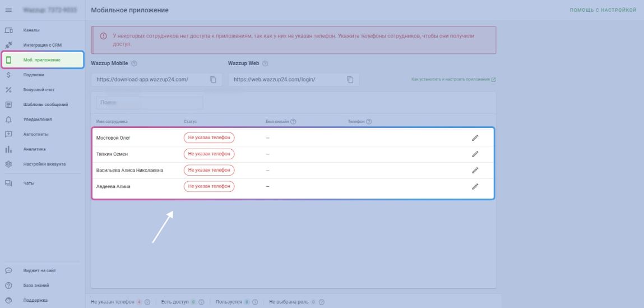The height and width of the screenshot is (308, 644).
Task: Click help icon beside Был онлайн header
Action: (293, 121)
